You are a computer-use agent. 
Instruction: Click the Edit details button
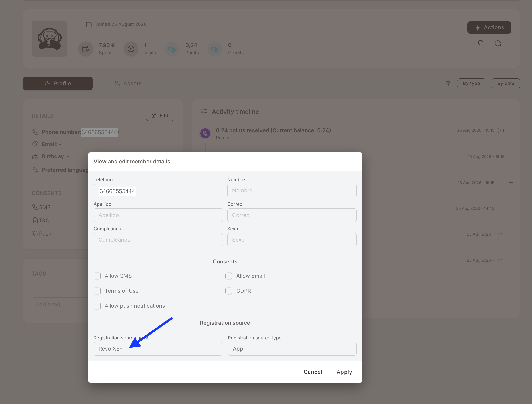pos(160,116)
